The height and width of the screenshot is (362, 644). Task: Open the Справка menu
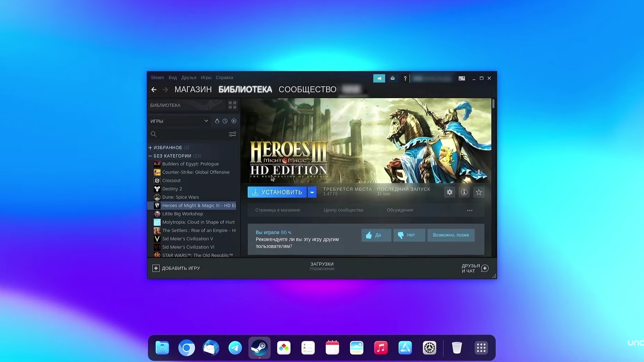click(x=224, y=78)
